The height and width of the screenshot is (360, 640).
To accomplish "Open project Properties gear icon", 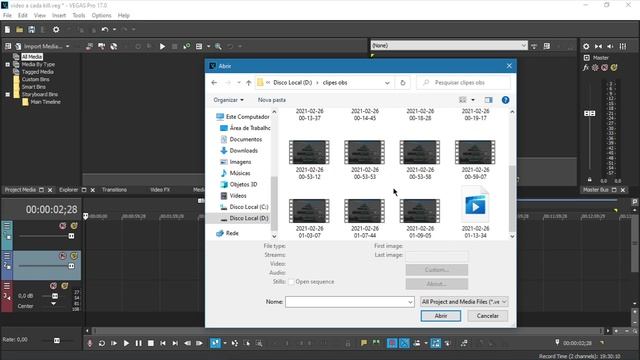I will point(56,30).
